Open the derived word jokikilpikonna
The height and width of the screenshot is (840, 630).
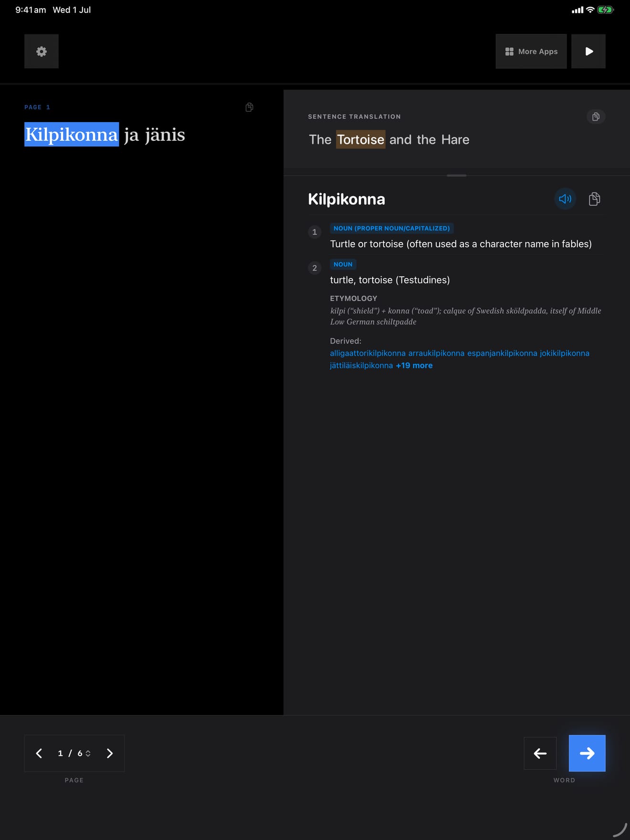tap(565, 353)
